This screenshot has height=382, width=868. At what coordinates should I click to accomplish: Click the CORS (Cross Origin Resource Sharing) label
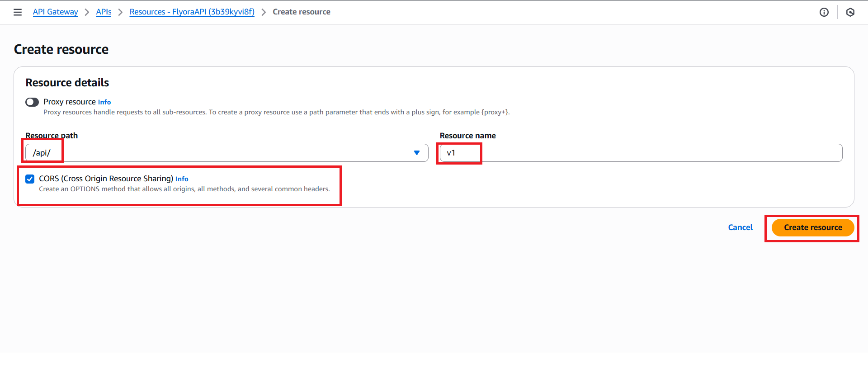point(106,179)
